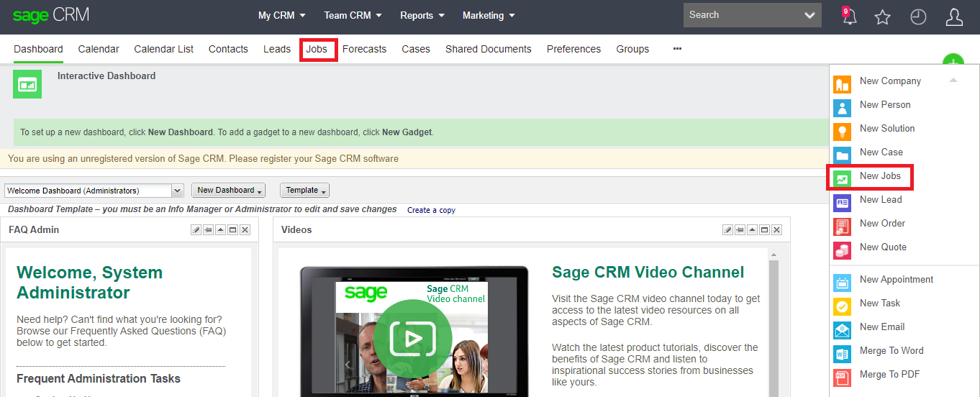Open the notifications bell icon

coord(849,16)
